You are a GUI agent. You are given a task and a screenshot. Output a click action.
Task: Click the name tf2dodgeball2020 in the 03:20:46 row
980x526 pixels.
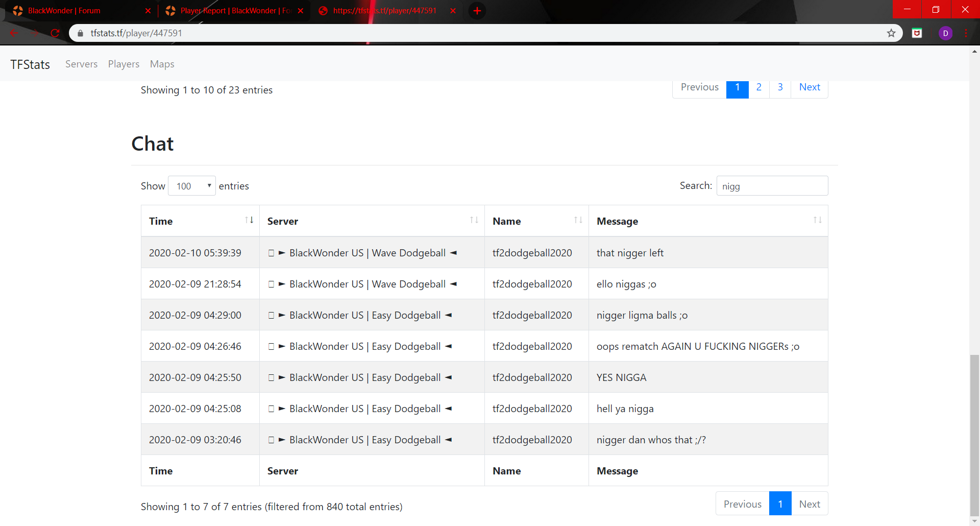pyautogui.click(x=532, y=440)
